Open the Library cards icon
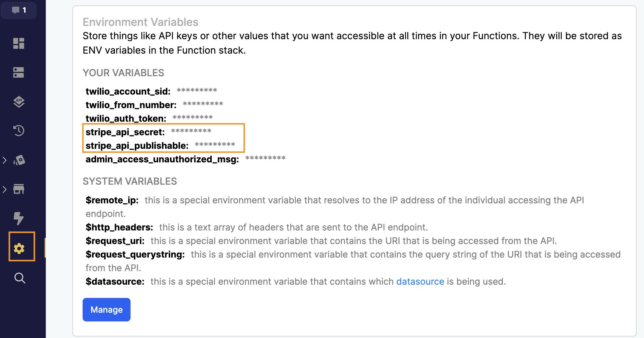The height and width of the screenshot is (338, 644). click(19, 160)
